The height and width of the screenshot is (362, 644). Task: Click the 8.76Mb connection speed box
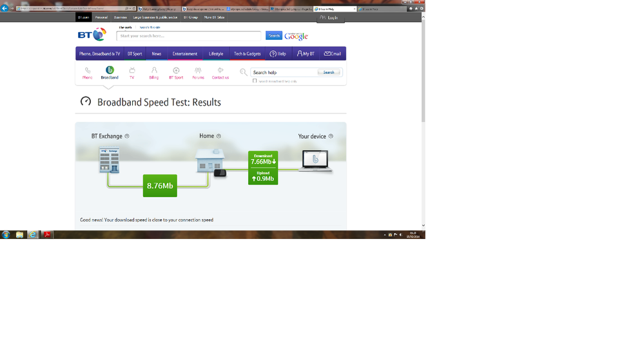(x=160, y=186)
